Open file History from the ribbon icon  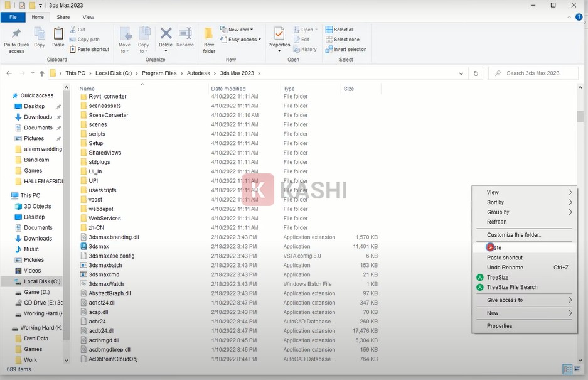pos(305,49)
